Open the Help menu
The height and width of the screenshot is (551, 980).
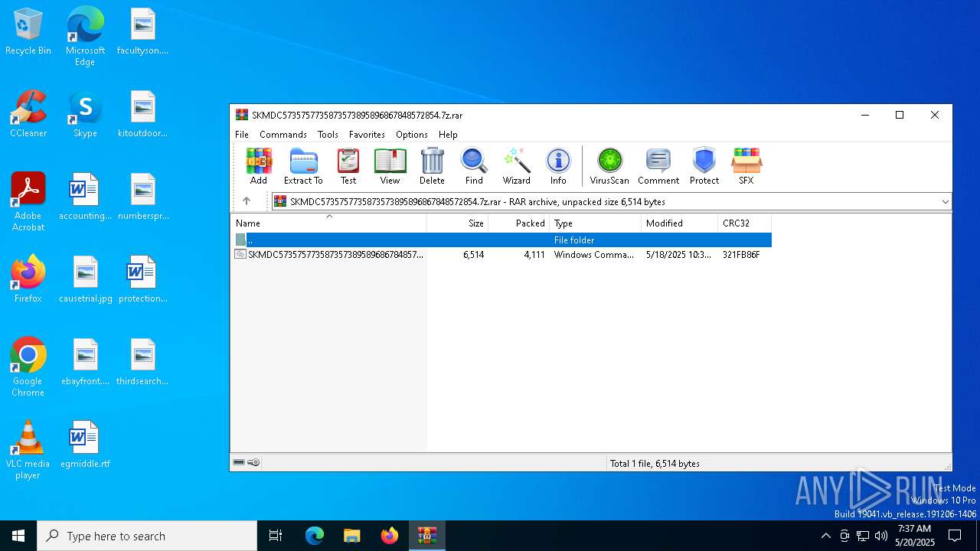448,135
